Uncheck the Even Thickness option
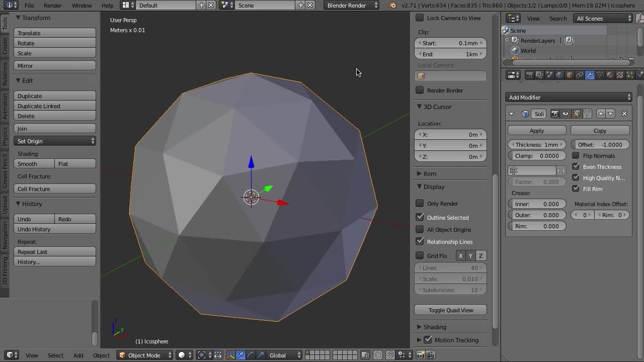 576,166
